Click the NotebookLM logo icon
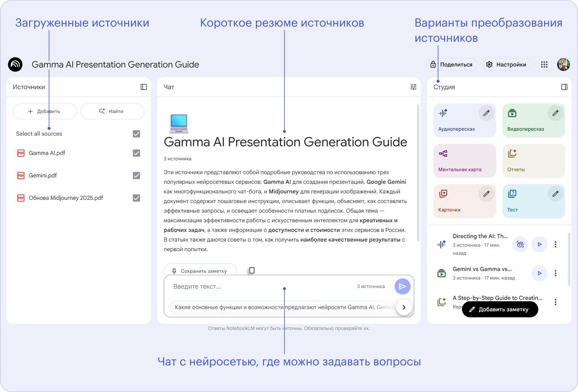Screen dimensions: 578x392 point(15,65)
